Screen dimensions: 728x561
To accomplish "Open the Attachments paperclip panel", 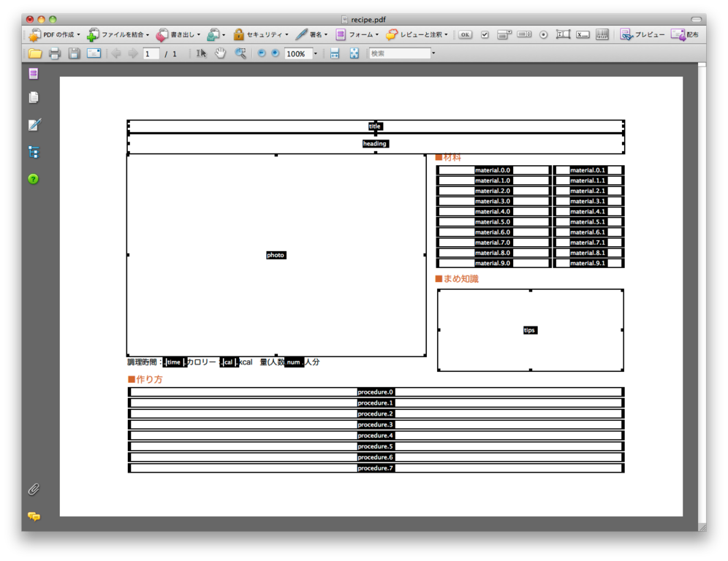I will 34,489.
